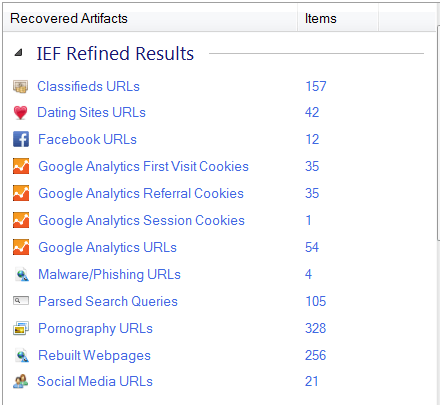Screen dimensions: 440x405
Task: Click the 328 Pornography URLs item count
Action: (x=315, y=328)
